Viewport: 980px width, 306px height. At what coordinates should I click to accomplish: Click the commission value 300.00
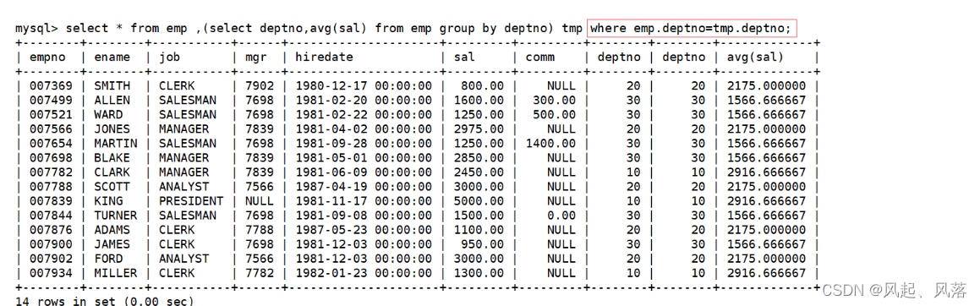[x=555, y=101]
